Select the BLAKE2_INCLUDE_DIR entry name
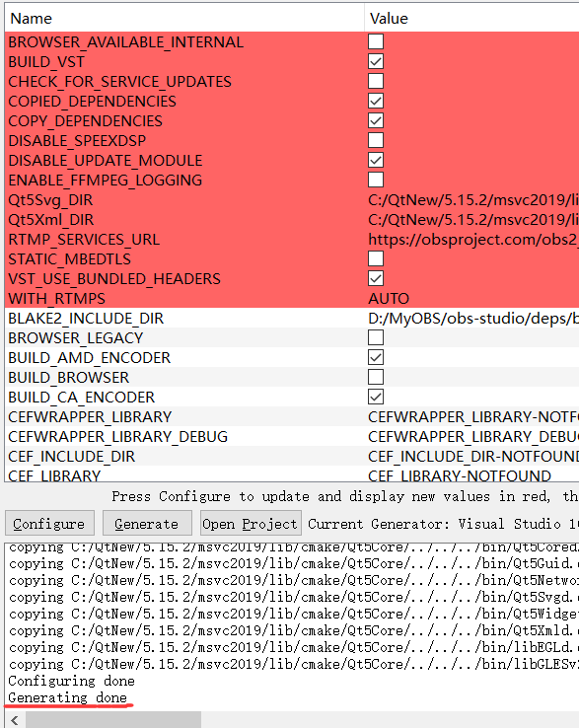The height and width of the screenshot is (728, 579). (x=86, y=319)
